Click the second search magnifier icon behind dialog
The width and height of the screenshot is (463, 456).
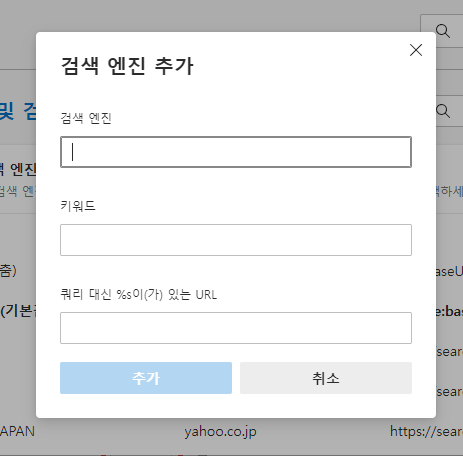[x=443, y=111]
